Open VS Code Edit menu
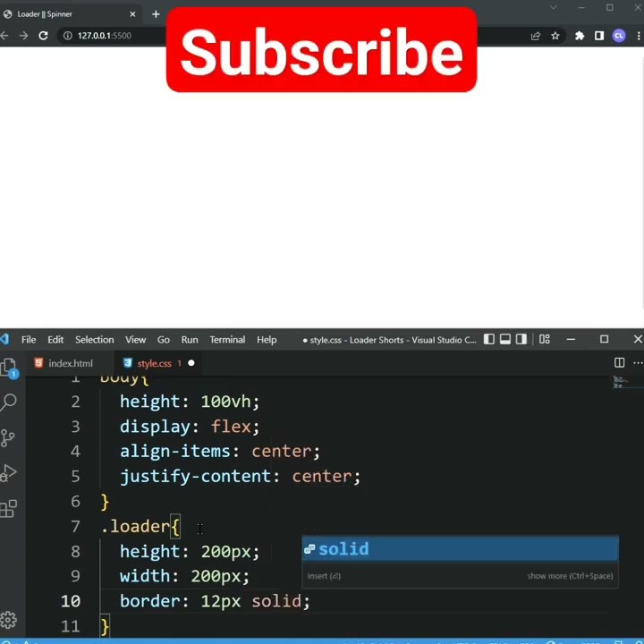Screen dimensions: 644x644 coord(55,340)
